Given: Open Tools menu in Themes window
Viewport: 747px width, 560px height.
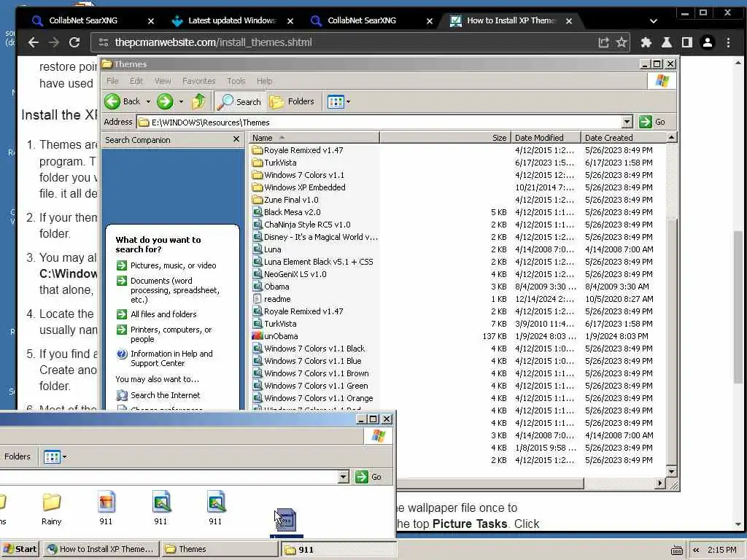Looking at the screenshot, I should point(236,81).
